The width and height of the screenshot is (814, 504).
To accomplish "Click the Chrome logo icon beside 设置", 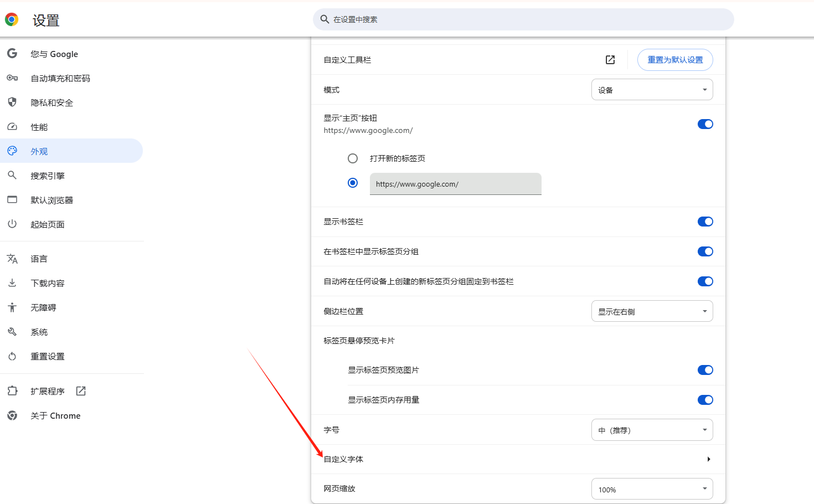I will click(12, 20).
